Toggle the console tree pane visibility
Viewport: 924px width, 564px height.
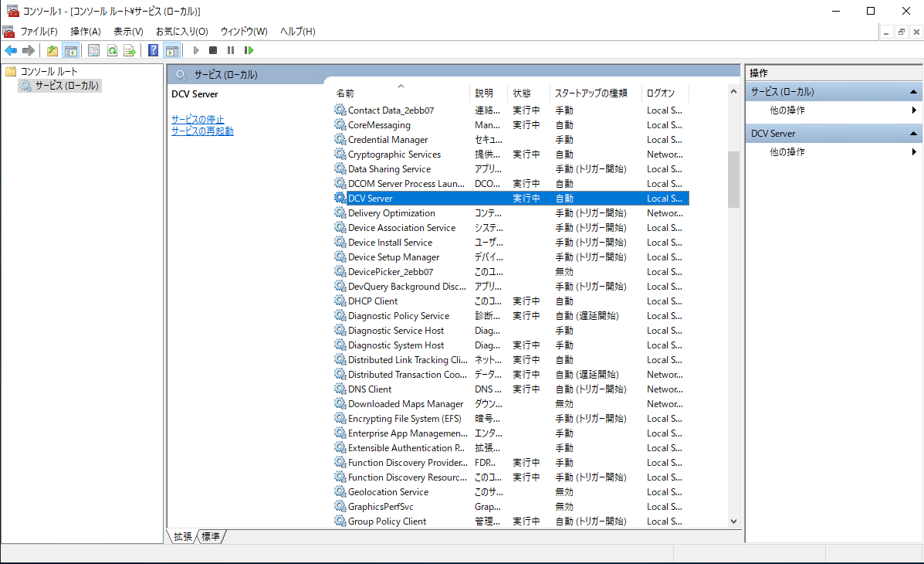pos(71,50)
